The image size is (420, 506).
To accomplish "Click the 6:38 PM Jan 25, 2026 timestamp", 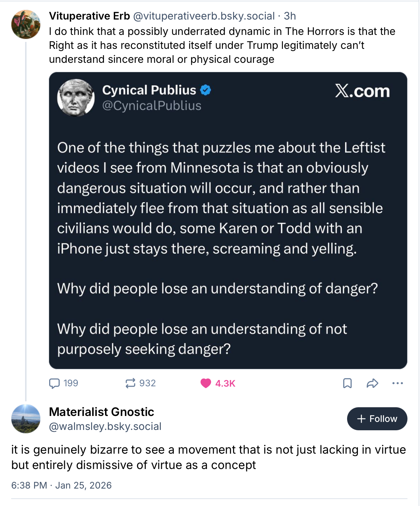I will [61, 485].
